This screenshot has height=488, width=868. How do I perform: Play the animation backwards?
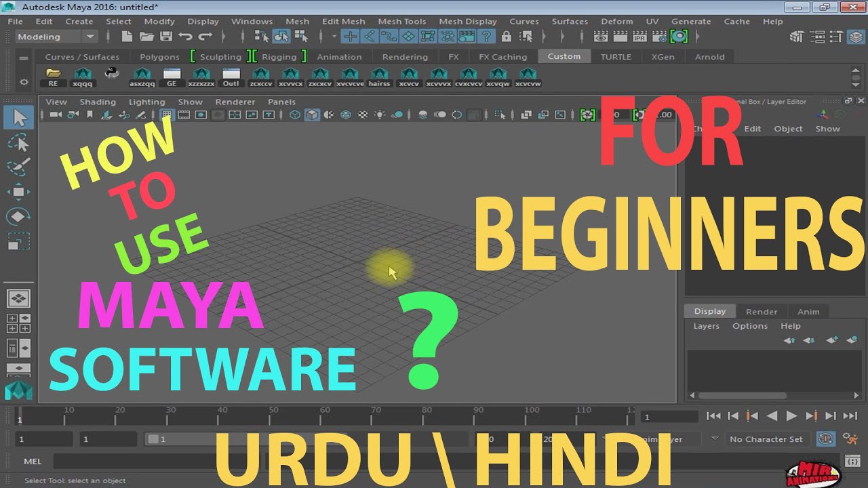coord(772,415)
